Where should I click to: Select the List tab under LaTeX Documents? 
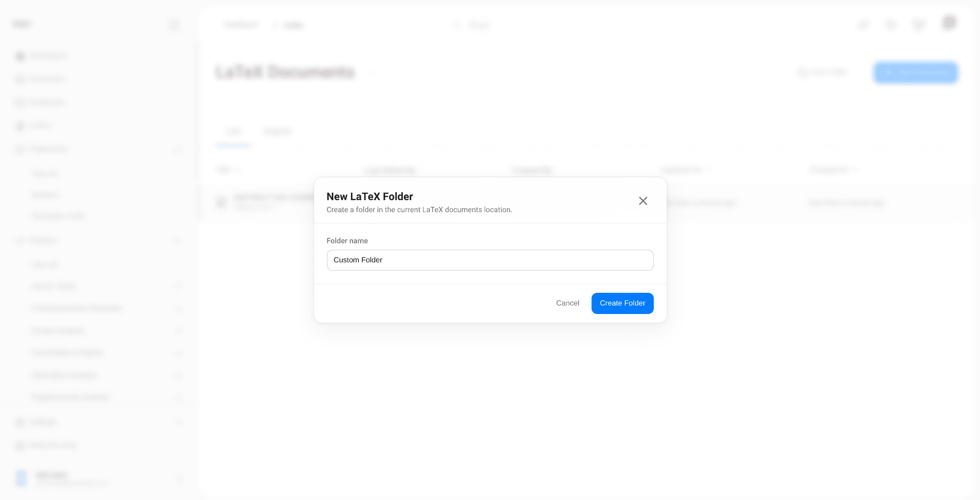point(233,132)
